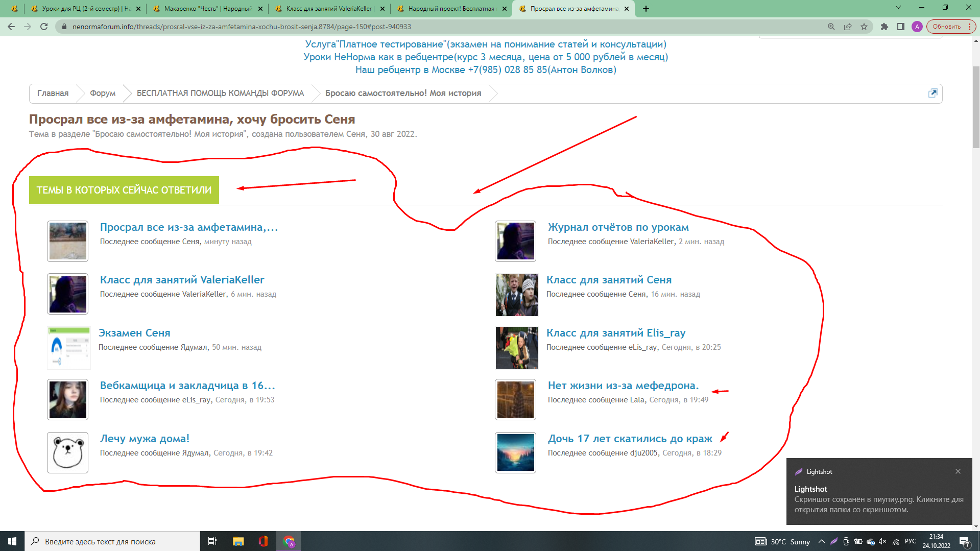Open the thread Лечу мужа дома!
The width and height of the screenshot is (980, 551).
pos(145,439)
